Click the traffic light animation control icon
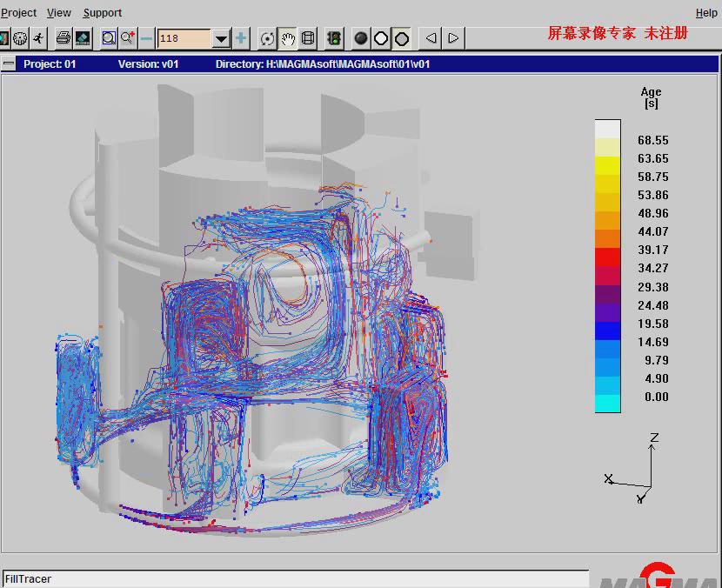 334,38
